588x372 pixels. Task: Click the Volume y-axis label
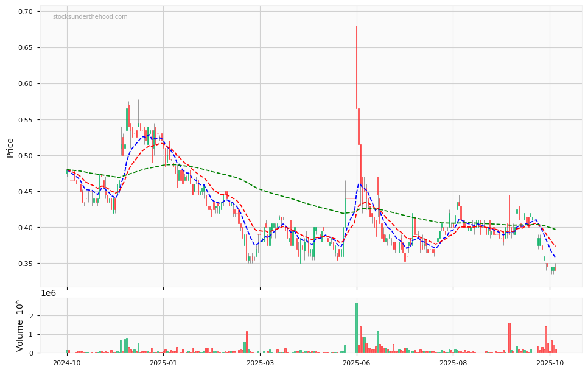tap(20, 326)
